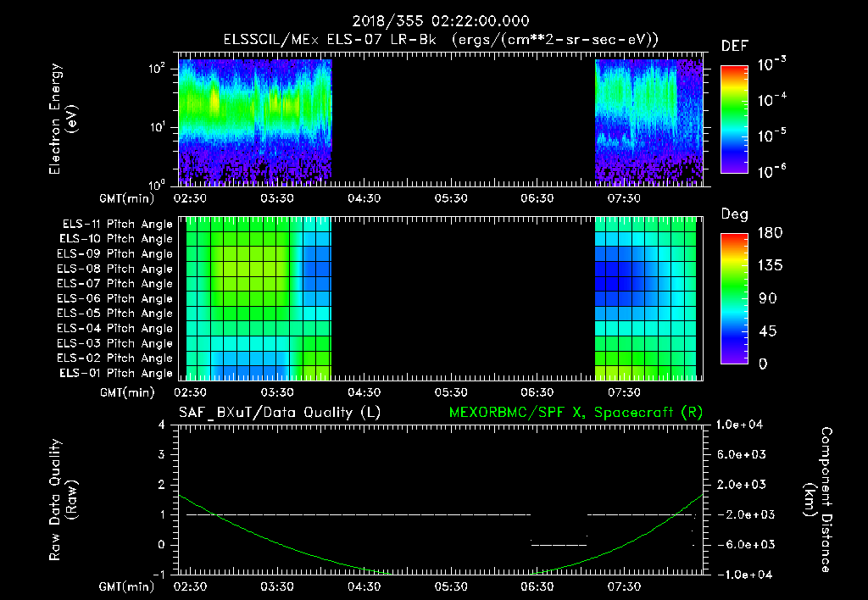This screenshot has height=600, width=868.
Task: Click the Deg pitch angle color bar
Action: [x=734, y=298]
